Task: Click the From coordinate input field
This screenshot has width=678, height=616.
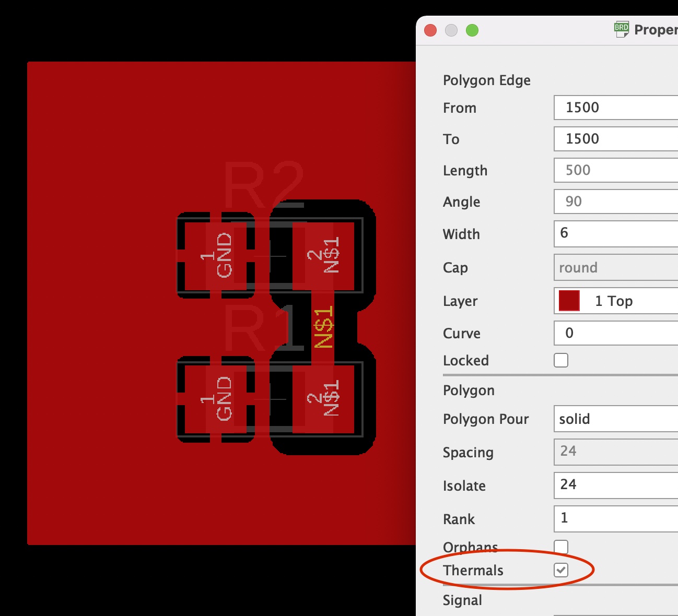Action: (615, 108)
